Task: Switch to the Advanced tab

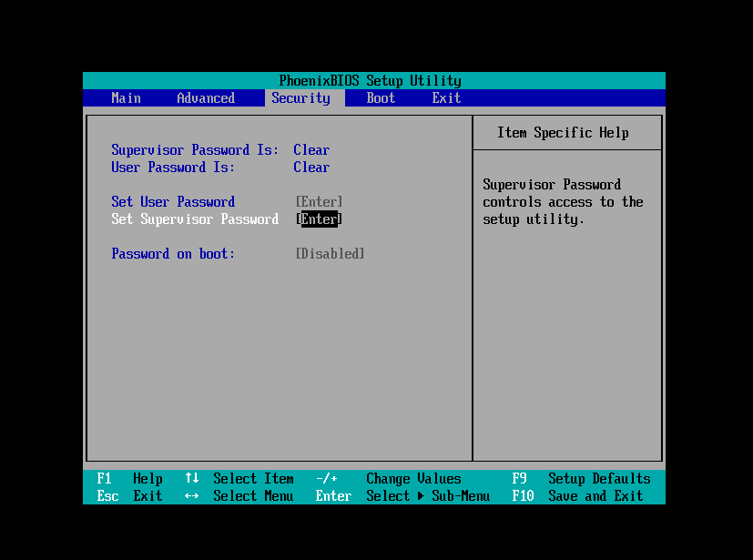Action: 206,98
